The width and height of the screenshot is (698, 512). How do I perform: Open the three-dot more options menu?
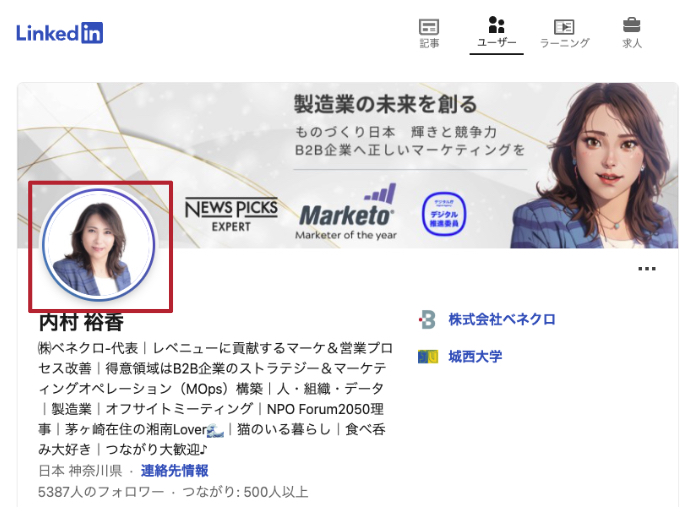[x=646, y=268]
